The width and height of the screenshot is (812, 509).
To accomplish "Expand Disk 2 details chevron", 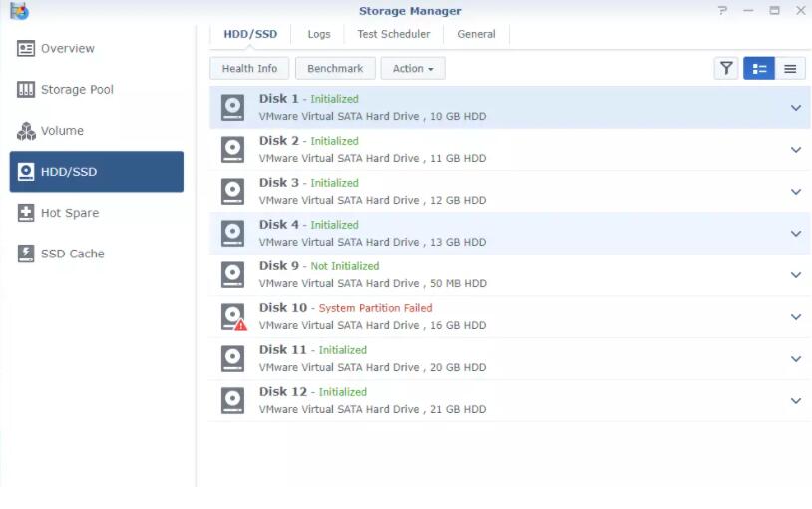I will pyautogui.click(x=795, y=150).
